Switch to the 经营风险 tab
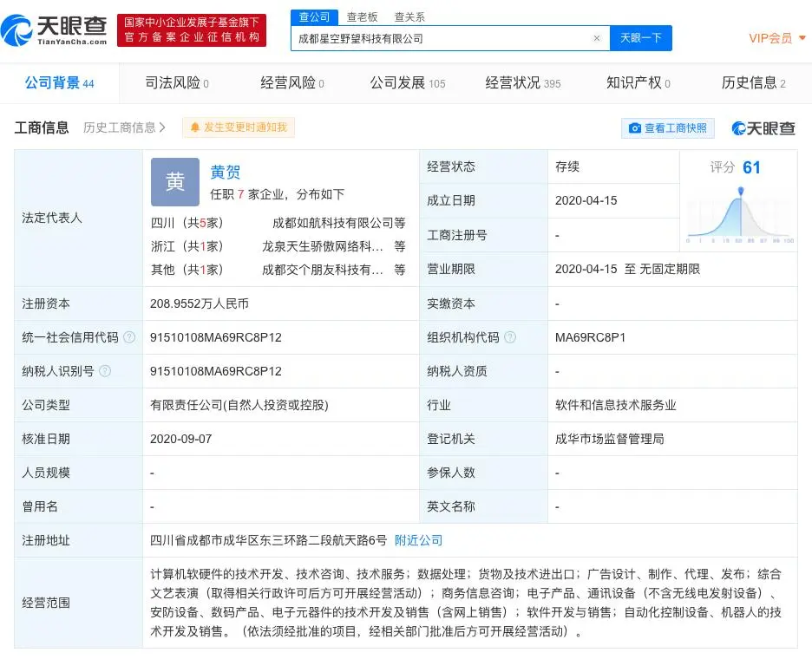Image resolution: width=812 pixels, height=659 pixels. tap(292, 83)
